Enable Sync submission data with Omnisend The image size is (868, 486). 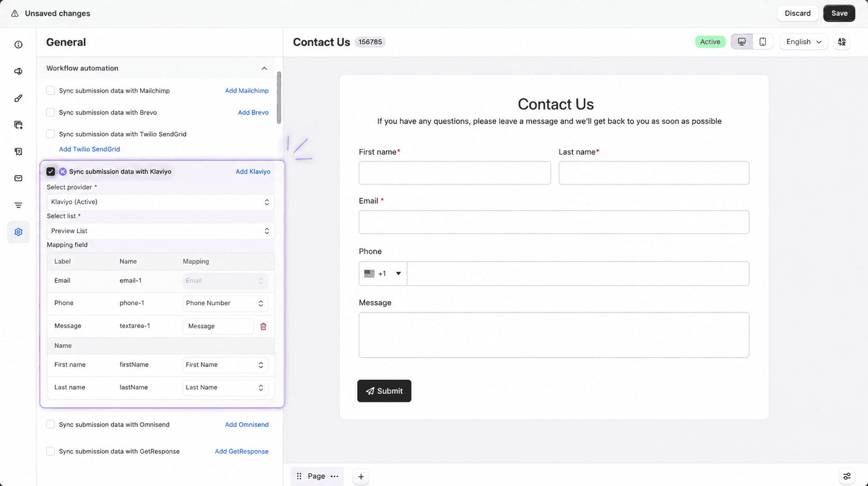pos(50,424)
